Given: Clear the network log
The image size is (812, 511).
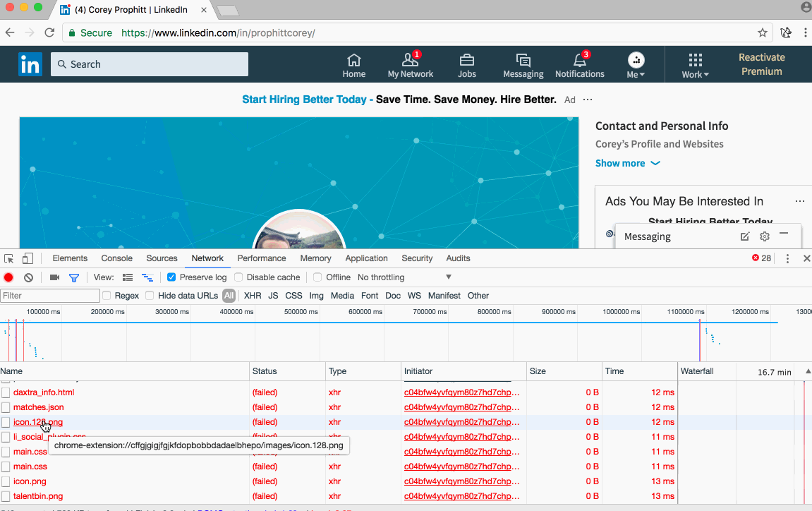Looking at the screenshot, I should pyautogui.click(x=28, y=277).
